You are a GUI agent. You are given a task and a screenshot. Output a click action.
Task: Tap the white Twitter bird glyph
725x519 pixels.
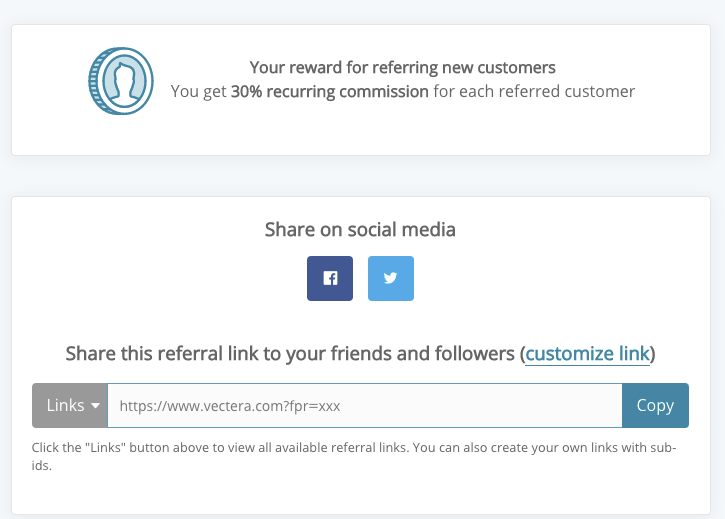point(391,278)
